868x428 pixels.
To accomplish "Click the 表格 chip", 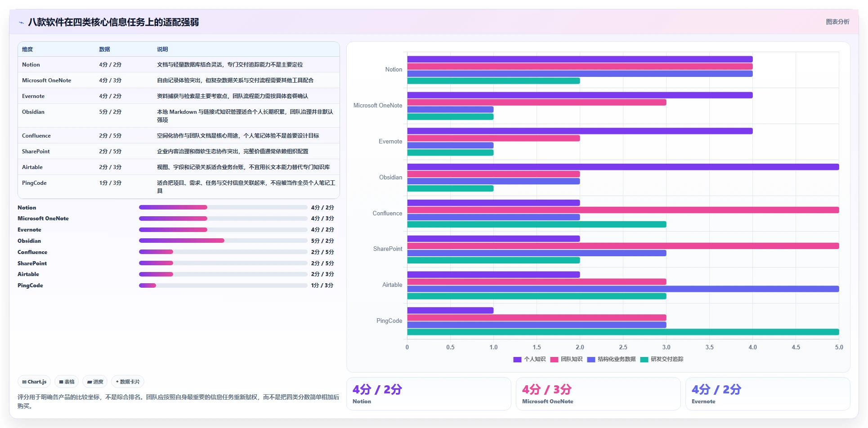I will coord(67,382).
